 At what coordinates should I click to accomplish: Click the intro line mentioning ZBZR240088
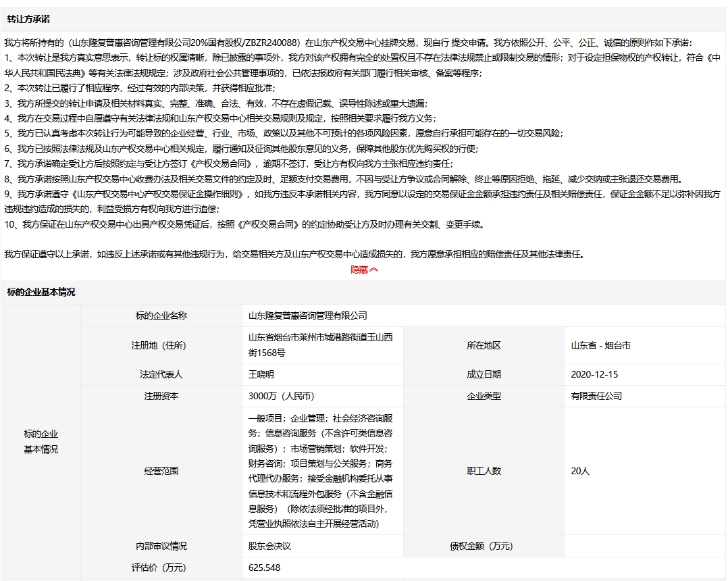coord(348,43)
